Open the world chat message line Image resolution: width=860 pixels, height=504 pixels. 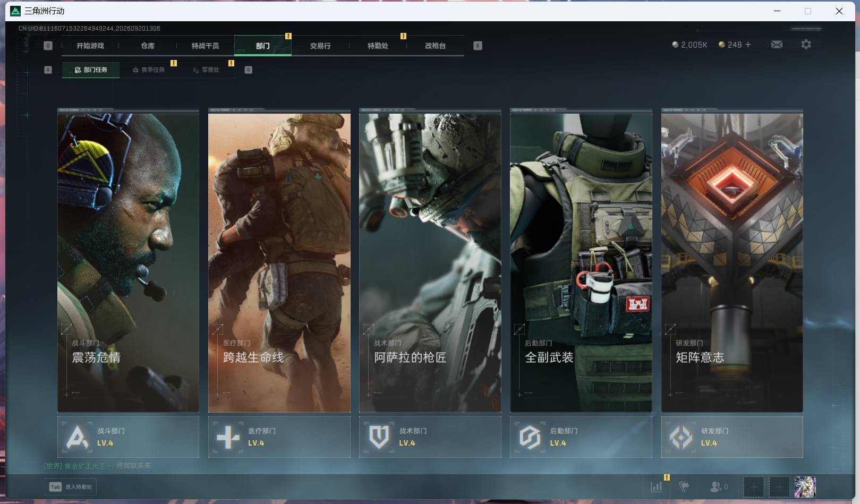coord(97,466)
